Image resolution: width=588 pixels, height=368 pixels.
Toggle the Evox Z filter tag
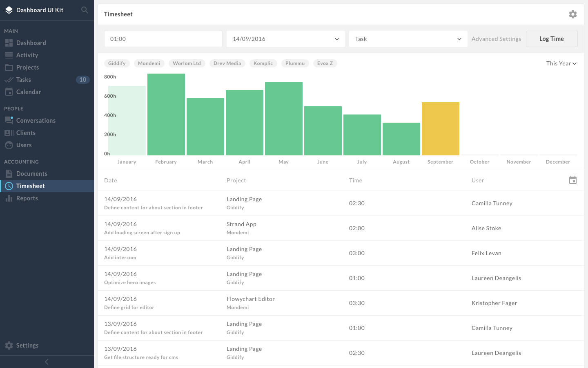pos(325,63)
